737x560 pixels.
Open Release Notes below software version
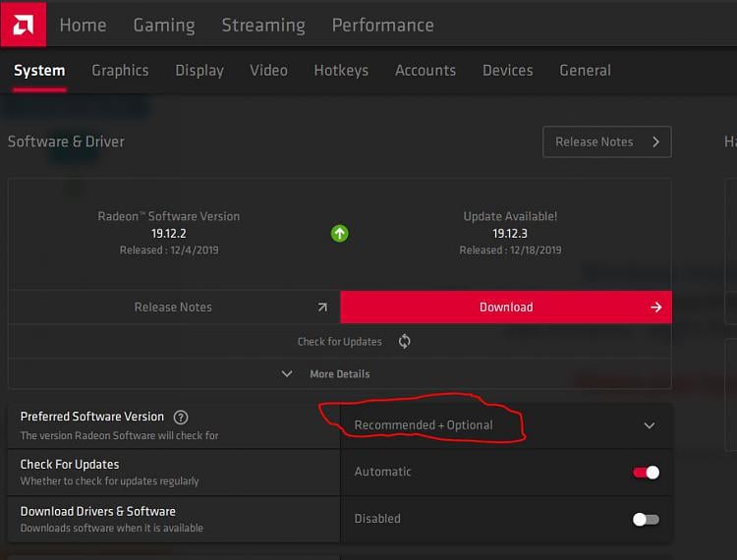pyautogui.click(x=174, y=308)
